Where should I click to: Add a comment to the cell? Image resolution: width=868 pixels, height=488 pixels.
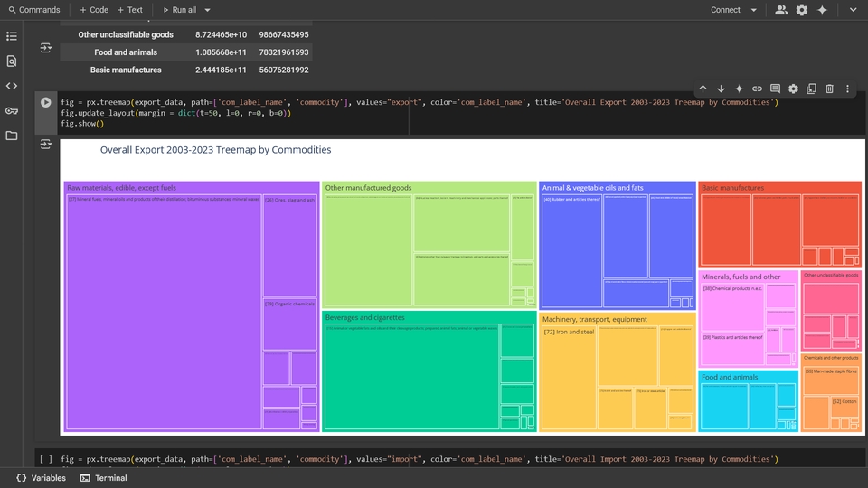click(775, 89)
